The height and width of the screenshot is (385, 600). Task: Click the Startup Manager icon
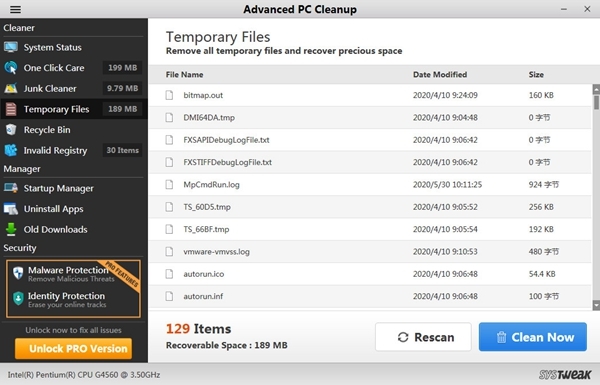coord(11,188)
